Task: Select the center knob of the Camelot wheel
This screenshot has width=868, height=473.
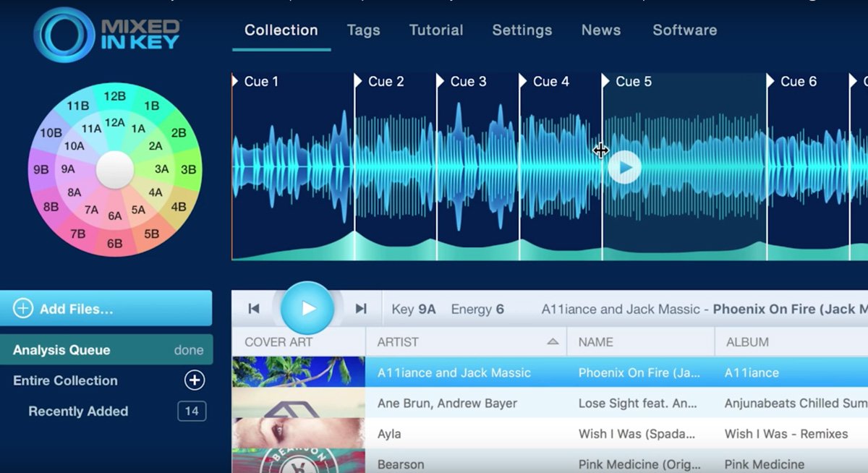Action: tap(115, 170)
